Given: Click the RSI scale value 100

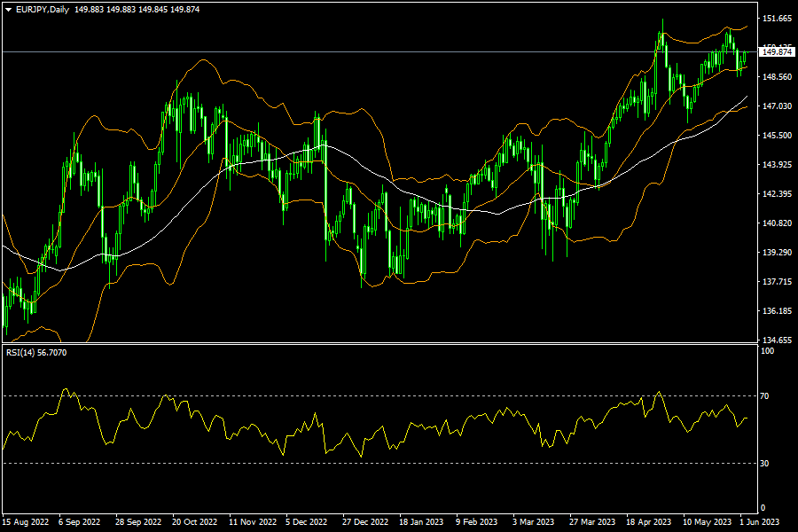Looking at the screenshot, I should pos(767,351).
